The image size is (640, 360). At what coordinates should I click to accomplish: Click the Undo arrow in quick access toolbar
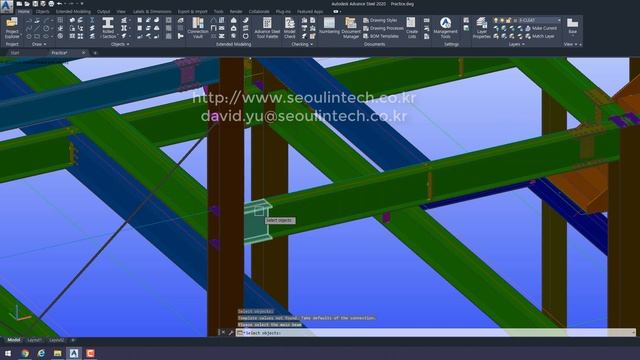[60, 4]
